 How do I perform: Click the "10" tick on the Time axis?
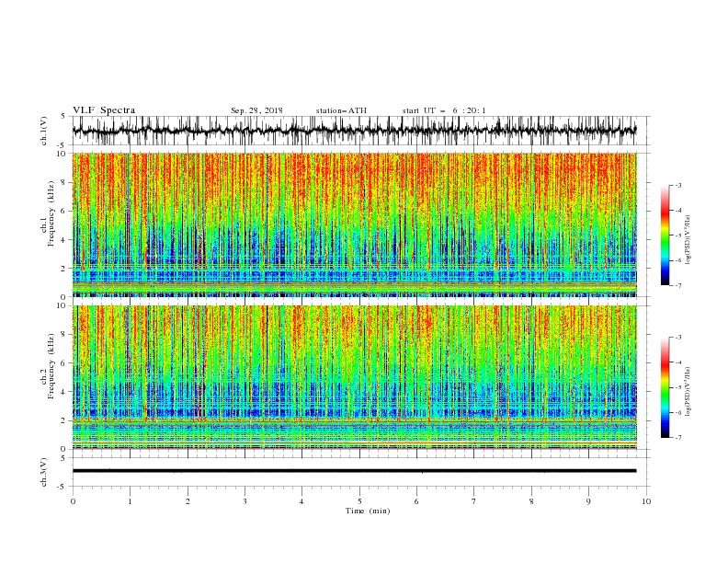tap(646, 501)
